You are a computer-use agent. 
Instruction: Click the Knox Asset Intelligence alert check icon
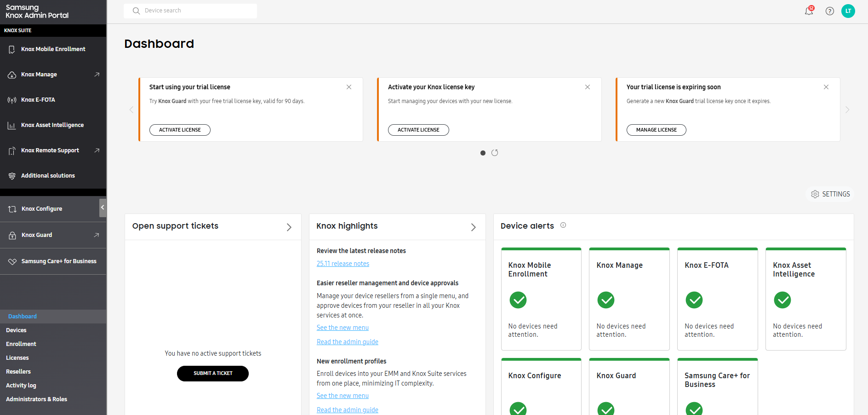(x=782, y=300)
